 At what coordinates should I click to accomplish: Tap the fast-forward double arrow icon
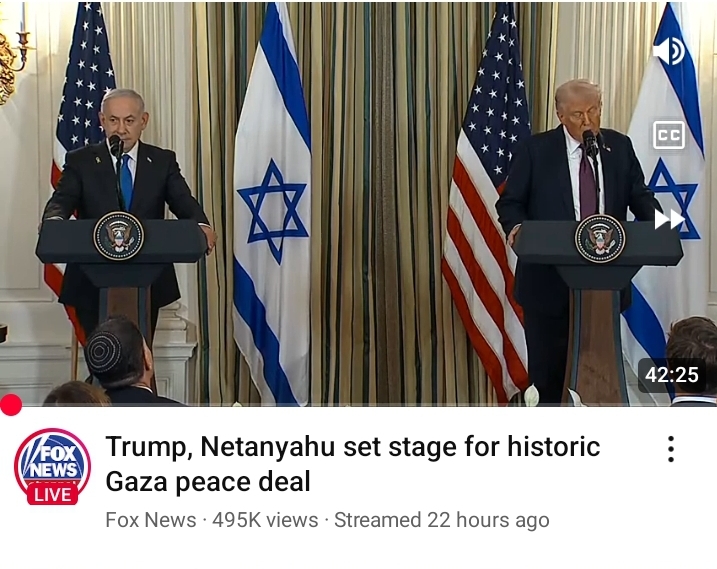pyautogui.click(x=669, y=220)
